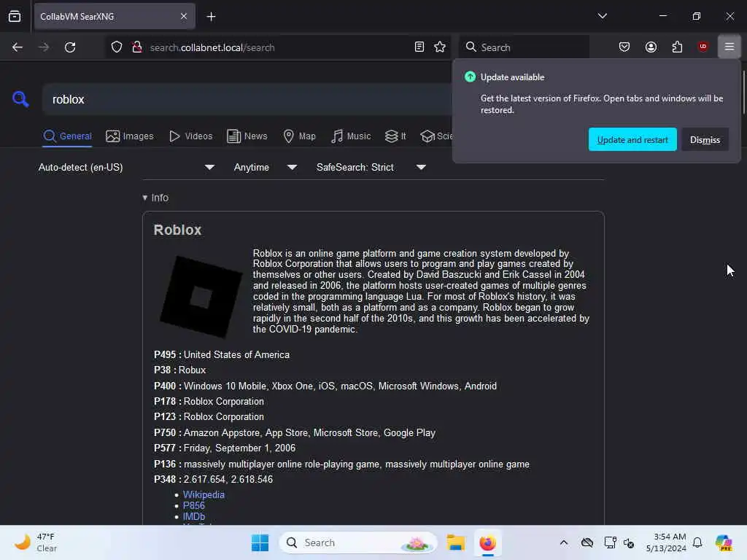Switch to the It category tab
The width and height of the screenshot is (747, 560).
[395, 136]
